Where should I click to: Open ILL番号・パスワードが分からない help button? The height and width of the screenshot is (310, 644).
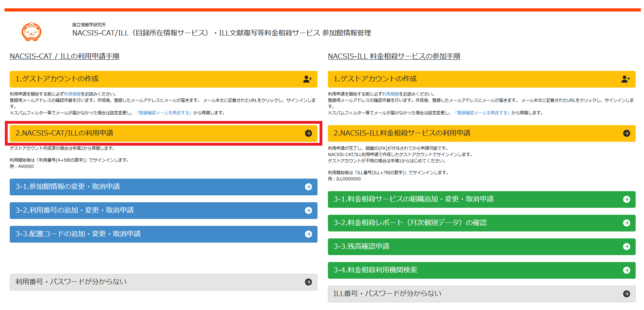(x=482, y=294)
